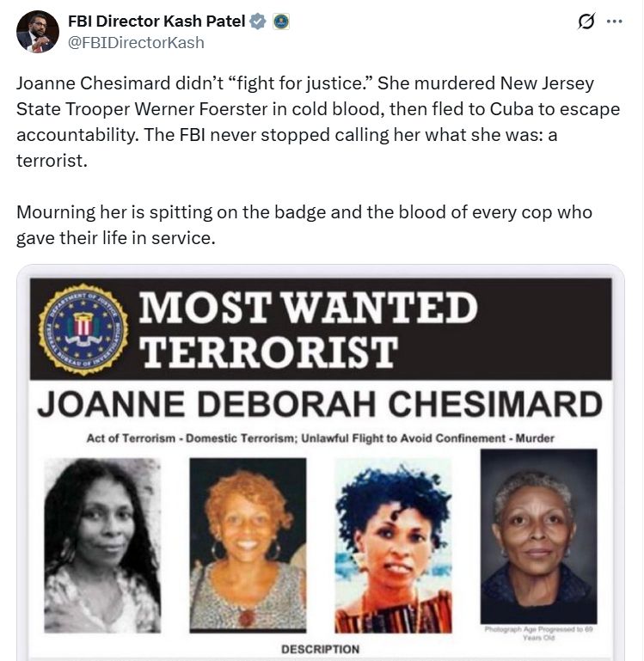
Task: Click the 'Mourning her is spitting' paragraph
Action: [x=304, y=225]
